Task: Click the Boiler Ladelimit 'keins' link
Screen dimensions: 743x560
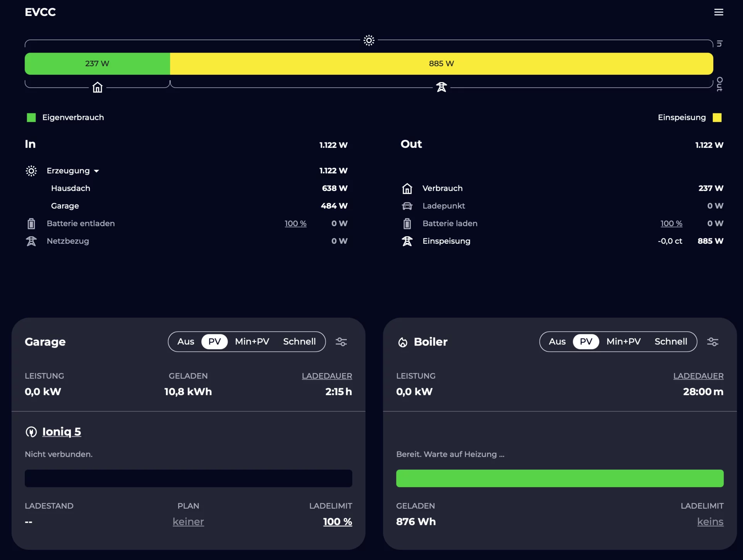Action: pos(710,522)
